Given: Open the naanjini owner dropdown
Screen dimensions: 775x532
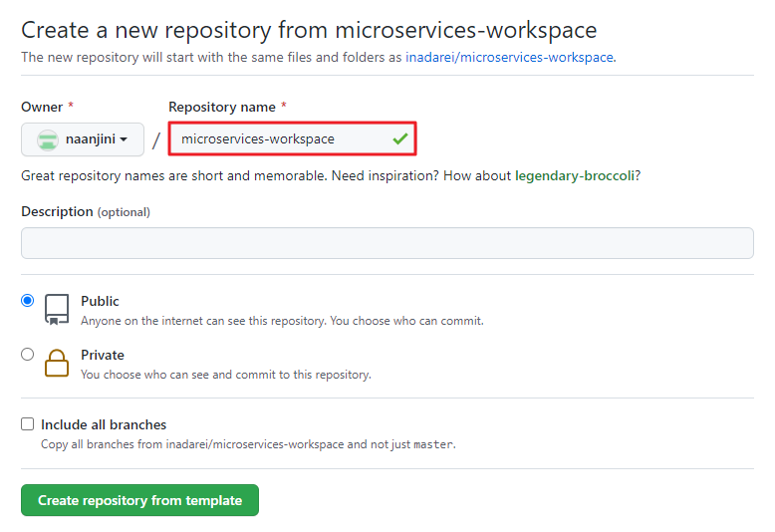Looking at the screenshot, I should [x=83, y=139].
